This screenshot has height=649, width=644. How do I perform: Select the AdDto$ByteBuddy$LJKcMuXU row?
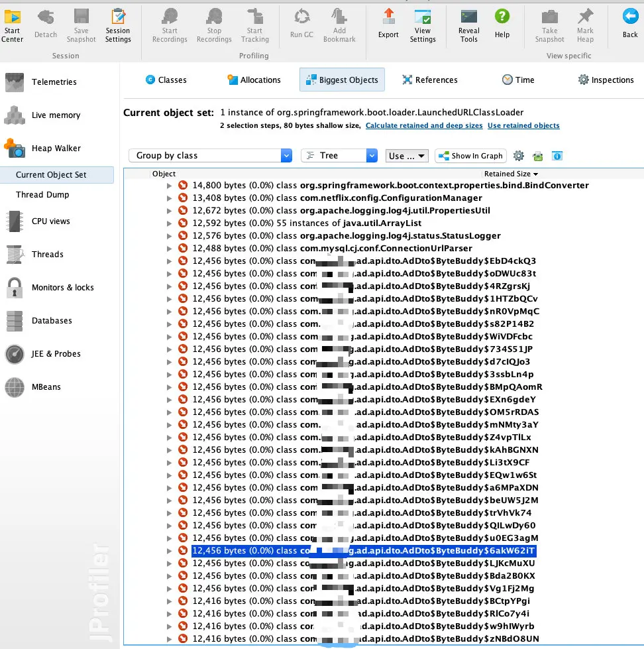click(x=364, y=563)
